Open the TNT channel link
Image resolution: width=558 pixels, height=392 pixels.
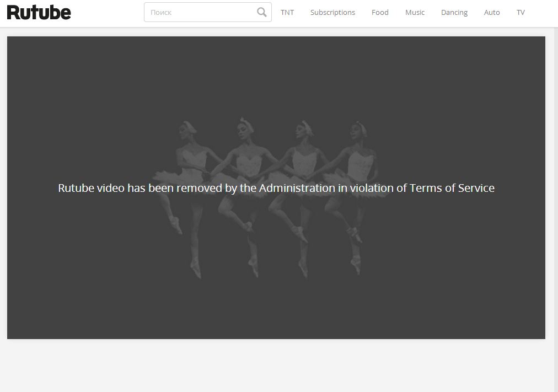[x=287, y=12]
